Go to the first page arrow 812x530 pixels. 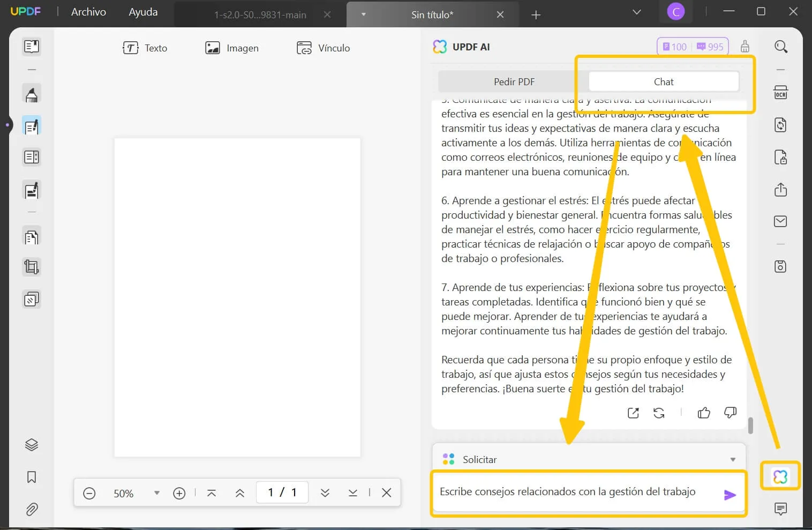[x=212, y=493]
